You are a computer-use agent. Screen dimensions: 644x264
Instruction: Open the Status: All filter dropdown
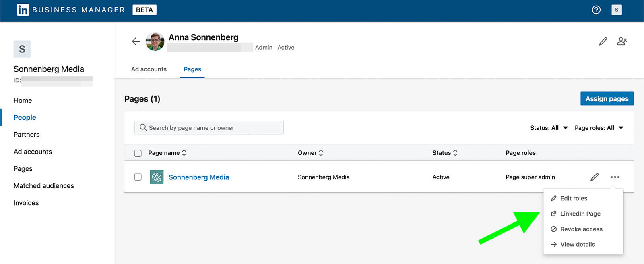pyautogui.click(x=549, y=128)
